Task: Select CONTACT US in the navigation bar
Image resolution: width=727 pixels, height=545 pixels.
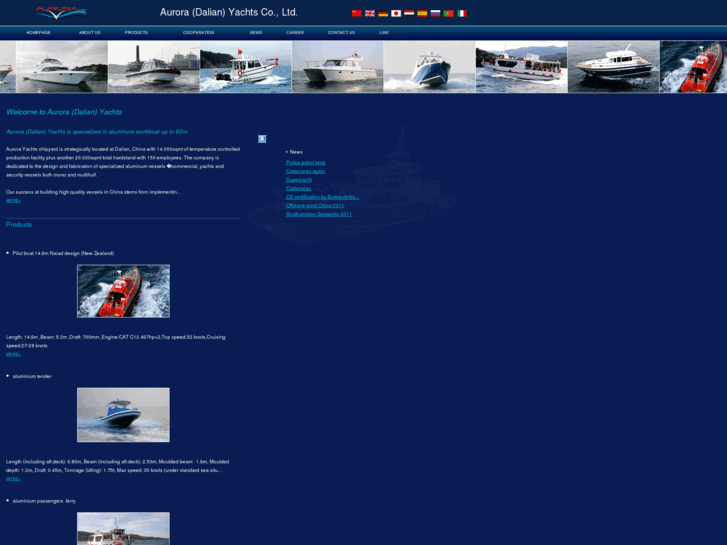Action: (341, 32)
